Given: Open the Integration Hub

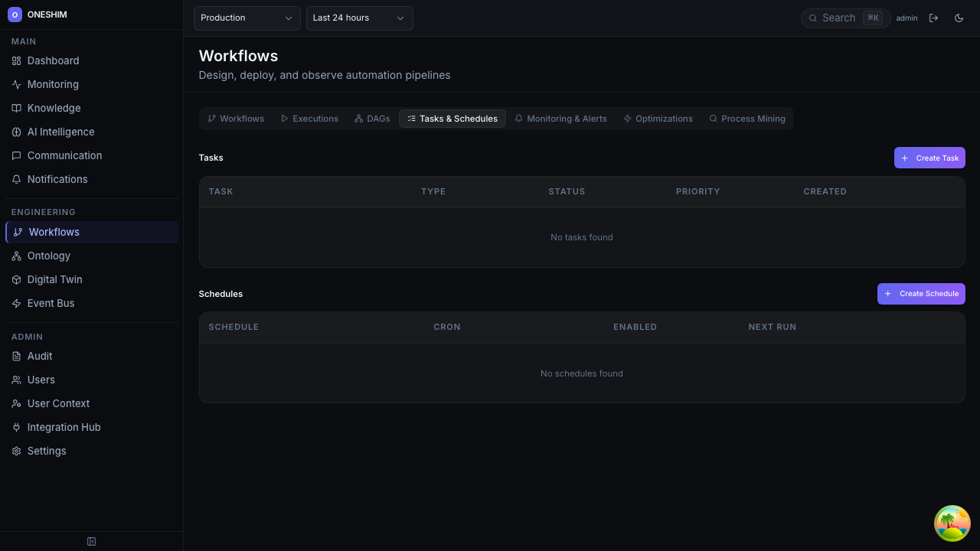Looking at the screenshot, I should pos(64,427).
